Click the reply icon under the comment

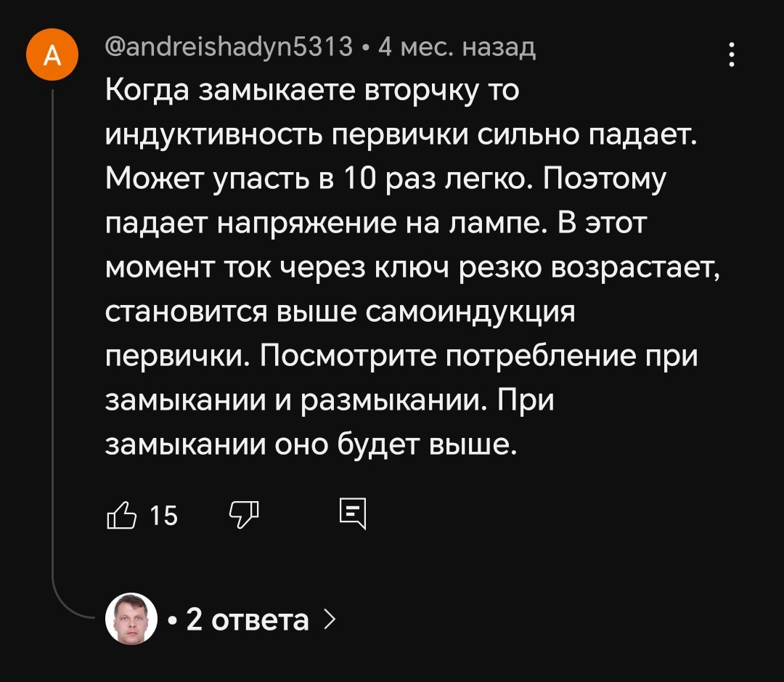click(354, 514)
